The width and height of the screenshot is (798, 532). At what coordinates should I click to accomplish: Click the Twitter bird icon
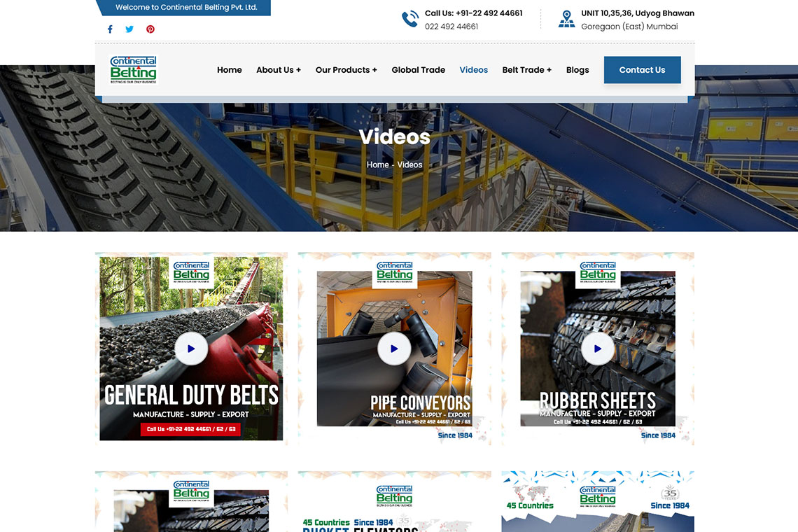point(129,29)
